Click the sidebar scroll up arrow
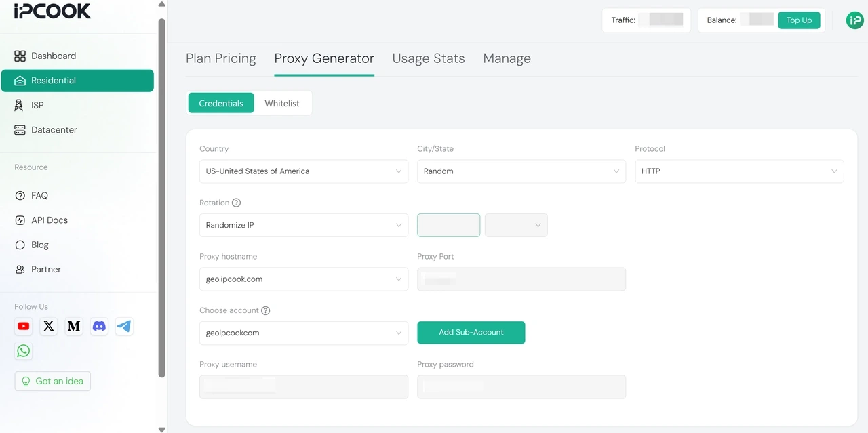Viewport: 868px width, 433px height. [x=161, y=4]
